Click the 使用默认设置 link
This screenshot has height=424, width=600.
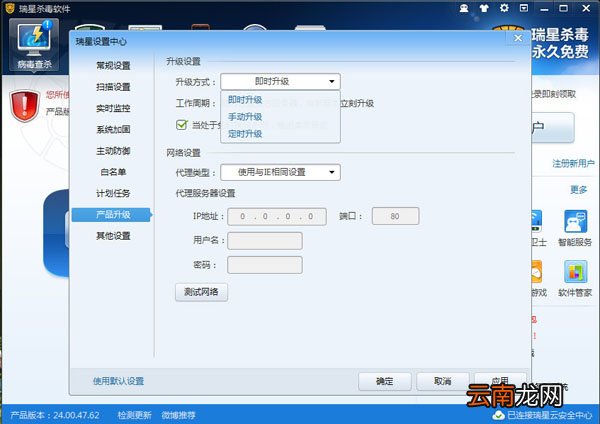pyautogui.click(x=118, y=381)
